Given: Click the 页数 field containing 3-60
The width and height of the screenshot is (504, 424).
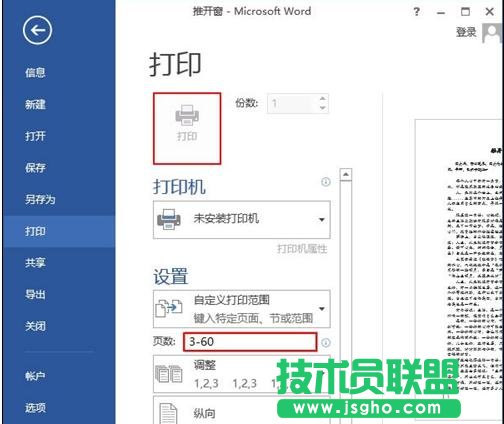Looking at the screenshot, I should [x=250, y=342].
